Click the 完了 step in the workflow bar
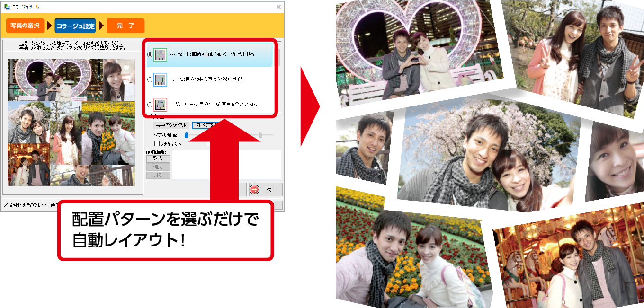The width and height of the screenshot is (644, 308). [125, 26]
